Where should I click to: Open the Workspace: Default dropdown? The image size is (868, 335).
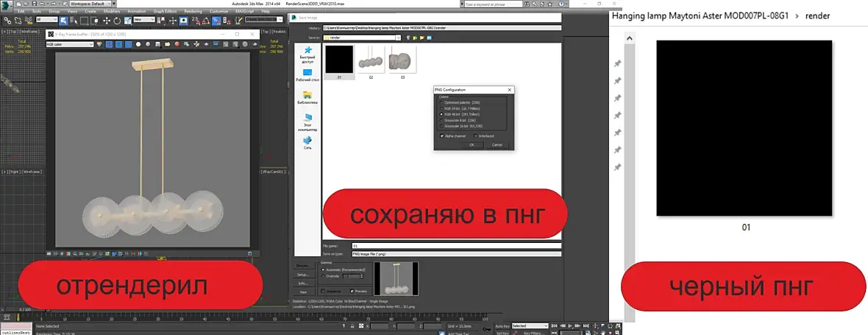tap(91, 4)
